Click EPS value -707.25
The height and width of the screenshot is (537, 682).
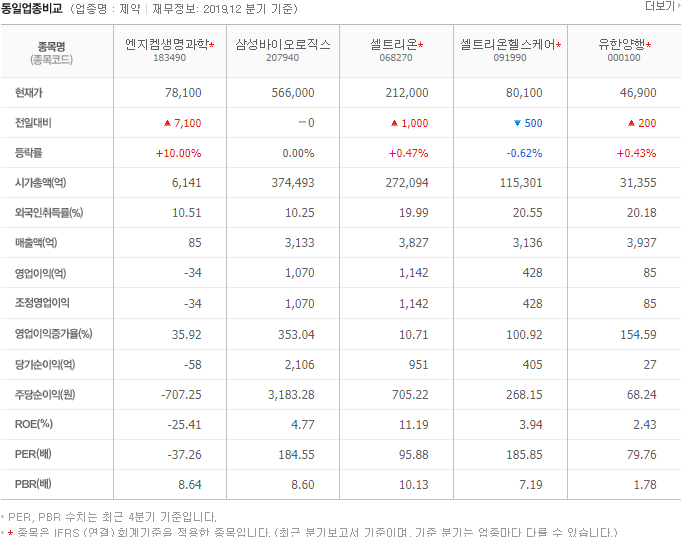tap(181, 394)
